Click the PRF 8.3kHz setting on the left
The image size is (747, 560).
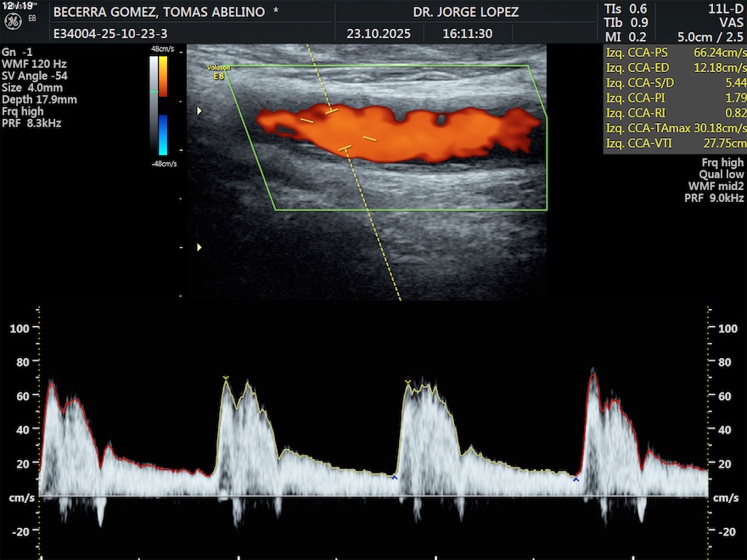31,123
